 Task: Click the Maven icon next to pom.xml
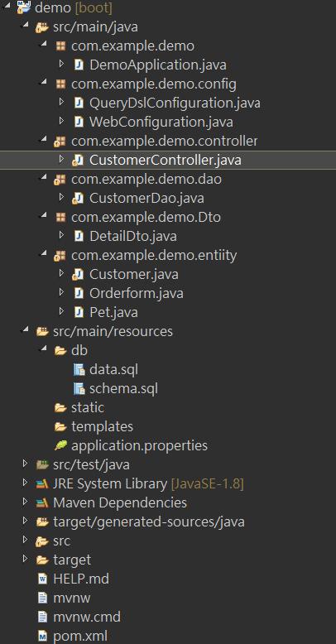pyautogui.click(x=42, y=637)
